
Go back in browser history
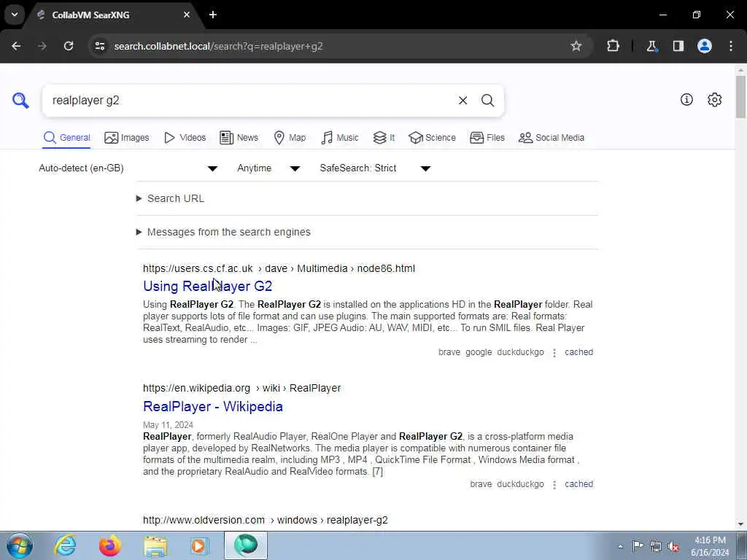tap(16, 46)
